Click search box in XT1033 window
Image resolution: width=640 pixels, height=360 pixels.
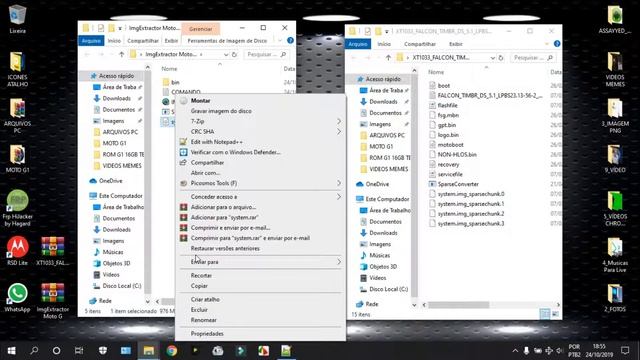click(533, 58)
